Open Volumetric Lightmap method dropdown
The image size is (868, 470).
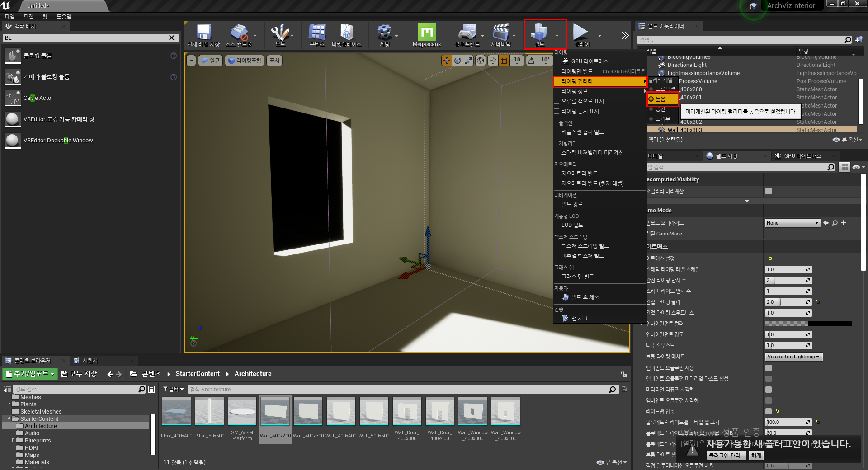794,357
